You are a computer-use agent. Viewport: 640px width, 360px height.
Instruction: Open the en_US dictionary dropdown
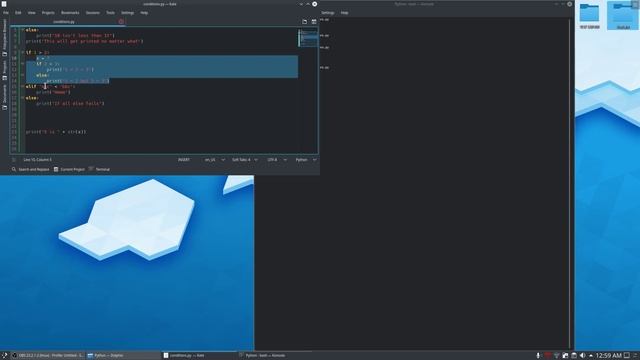click(x=215, y=160)
